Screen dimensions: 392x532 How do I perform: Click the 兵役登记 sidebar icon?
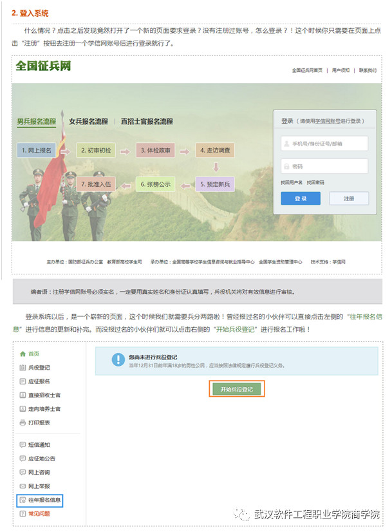(x=23, y=368)
